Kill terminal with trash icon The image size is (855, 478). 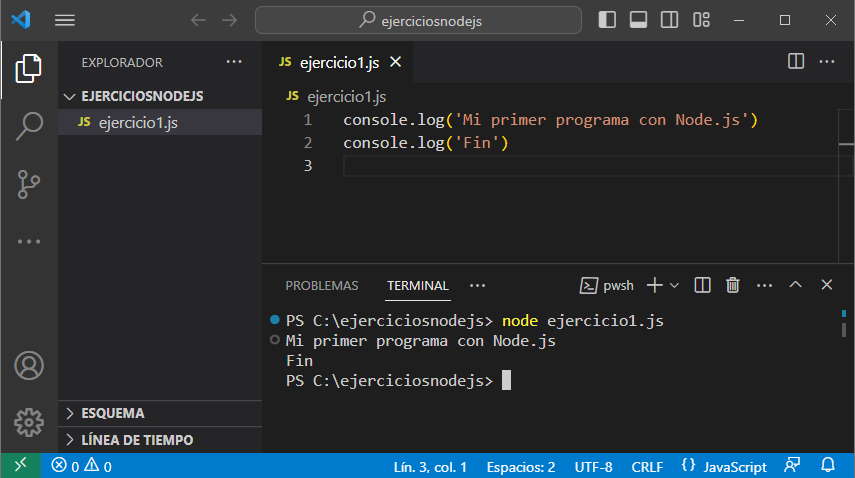733,285
